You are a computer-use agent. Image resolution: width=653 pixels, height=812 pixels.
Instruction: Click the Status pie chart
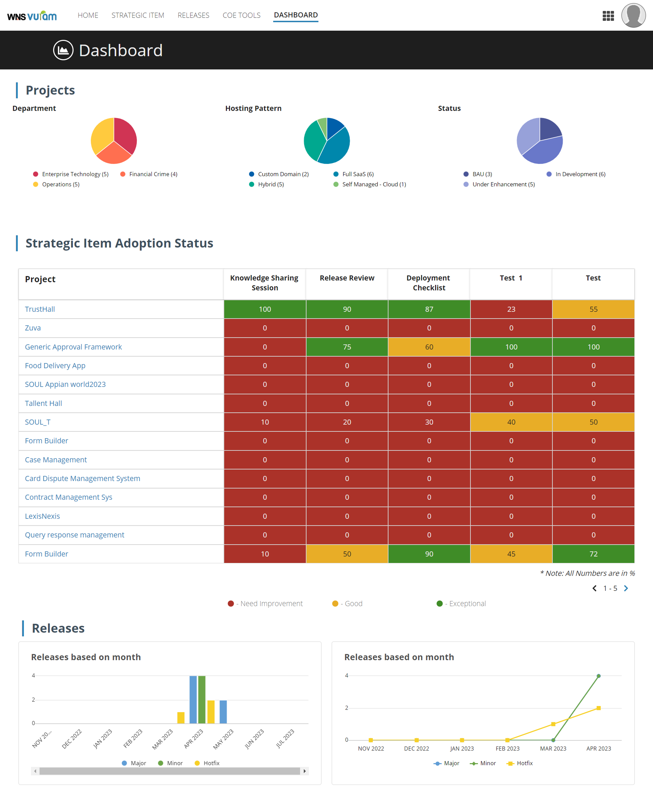[x=540, y=141]
